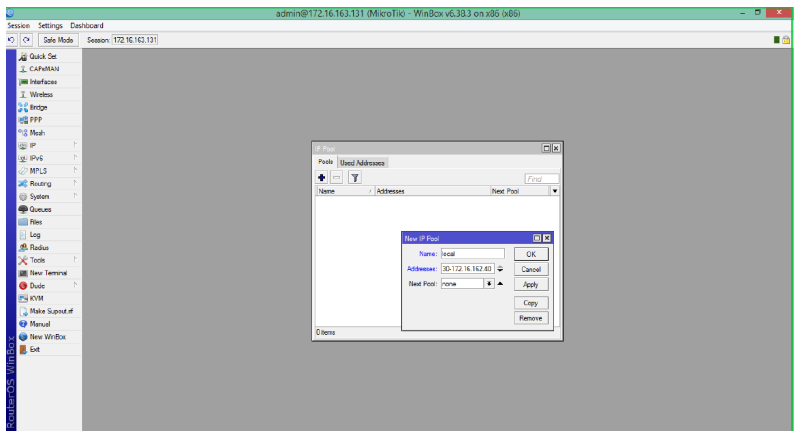Open the filter funnel in IP Pool
The width and height of the screenshot is (800, 437).
(x=355, y=177)
